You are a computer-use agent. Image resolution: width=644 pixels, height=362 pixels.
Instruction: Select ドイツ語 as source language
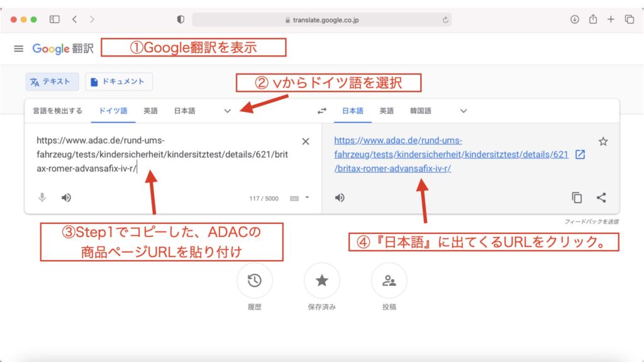pyautogui.click(x=113, y=111)
